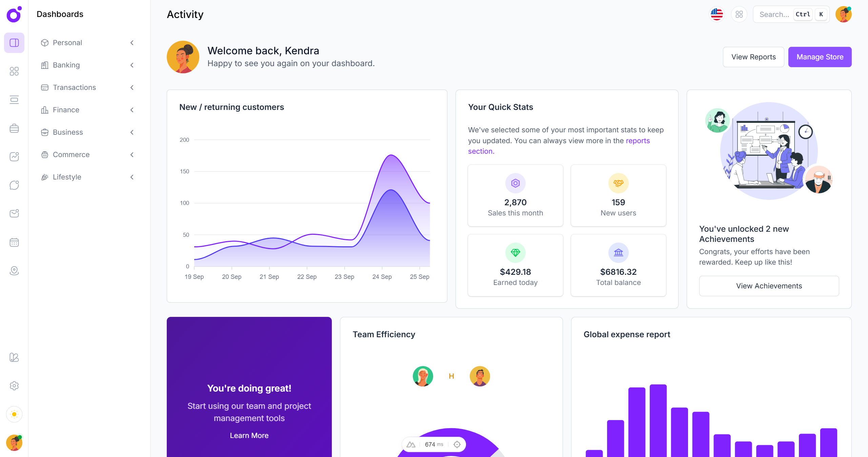Expand the Banking section
Screen dimensions: 868x457
pyautogui.click(x=132, y=65)
